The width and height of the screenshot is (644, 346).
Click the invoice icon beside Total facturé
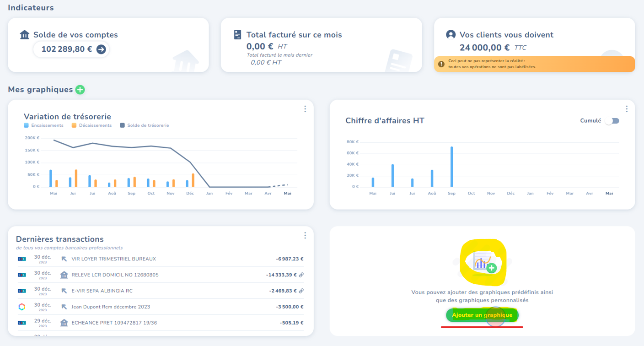point(237,35)
